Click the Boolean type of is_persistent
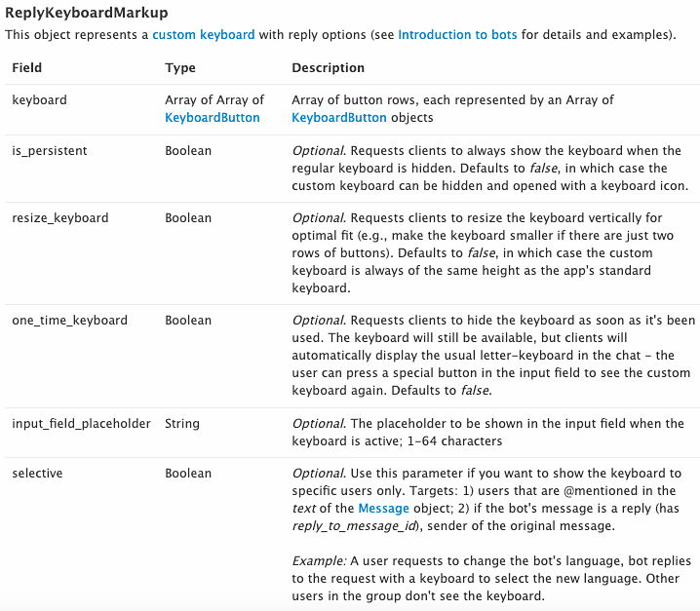700x611 pixels. tap(188, 151)
